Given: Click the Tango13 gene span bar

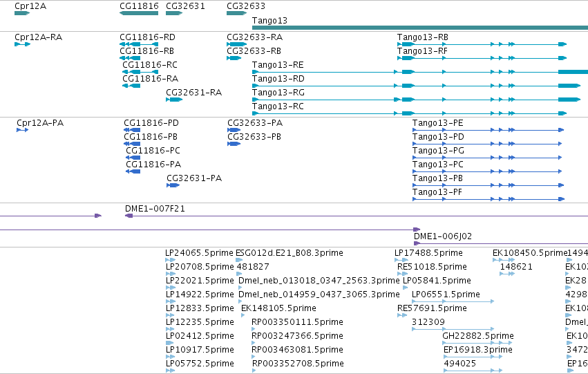Looking at the screenshot, I should [x=420, y=28].
